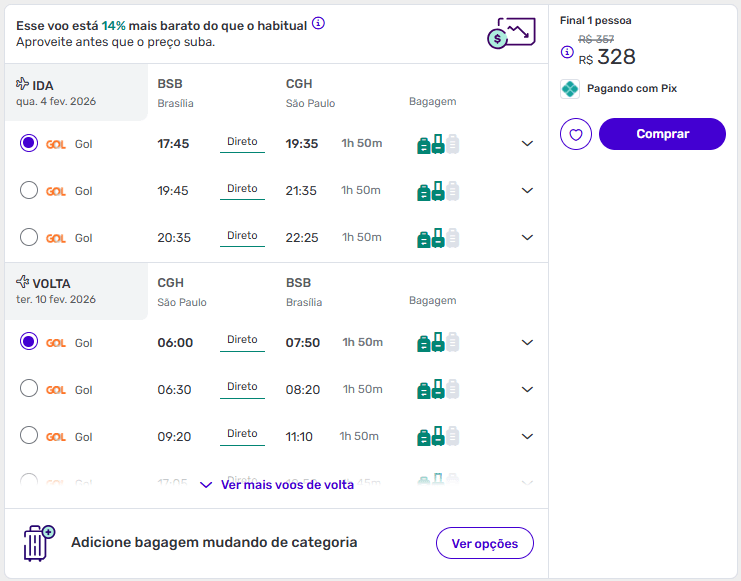Screen dimensions: 741x581
Task: Select the 19:45 Gol outbound flight
Action: click(x=29, y=190)
